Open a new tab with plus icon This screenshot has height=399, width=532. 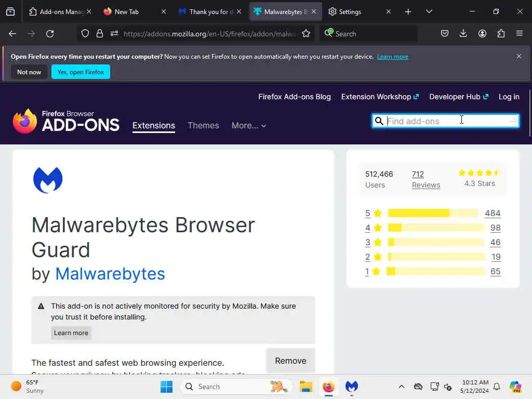tap(408, 12)
